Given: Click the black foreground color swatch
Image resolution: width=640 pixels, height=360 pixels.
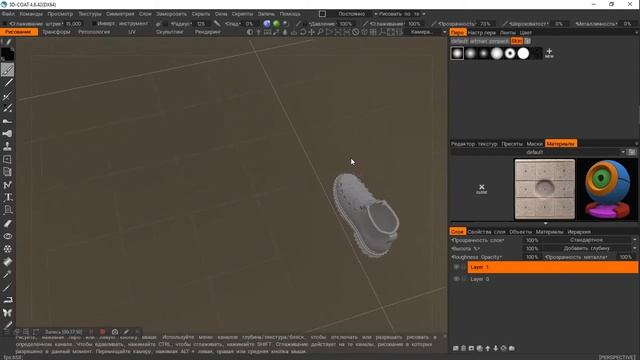Looking at the screenshot, I should 7,53.
